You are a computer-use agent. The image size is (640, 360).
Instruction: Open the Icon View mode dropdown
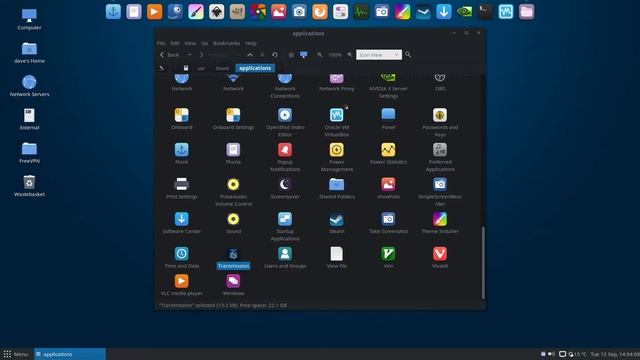click(379, 55)
